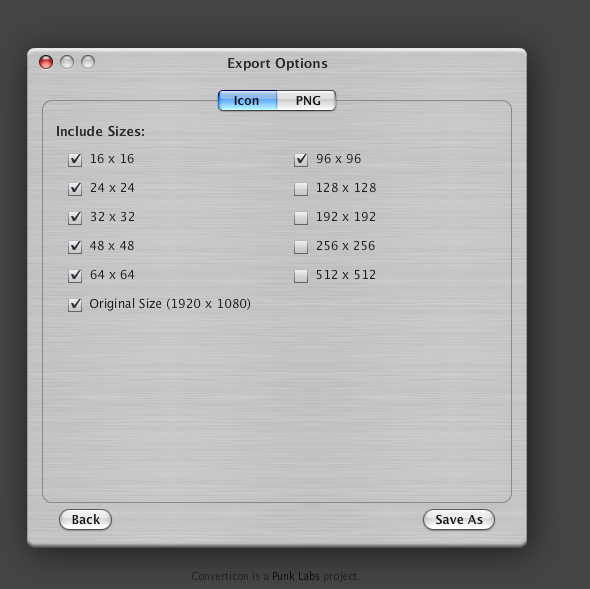
Task: Uncheck the 24 x 24 size checkbox
Action: click(x=75, y=189)
